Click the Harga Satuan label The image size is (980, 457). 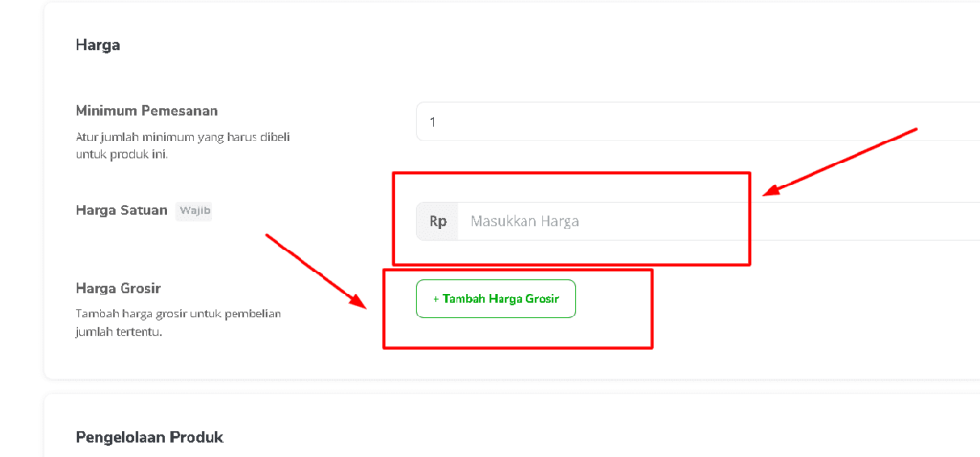tap(122, 210)
